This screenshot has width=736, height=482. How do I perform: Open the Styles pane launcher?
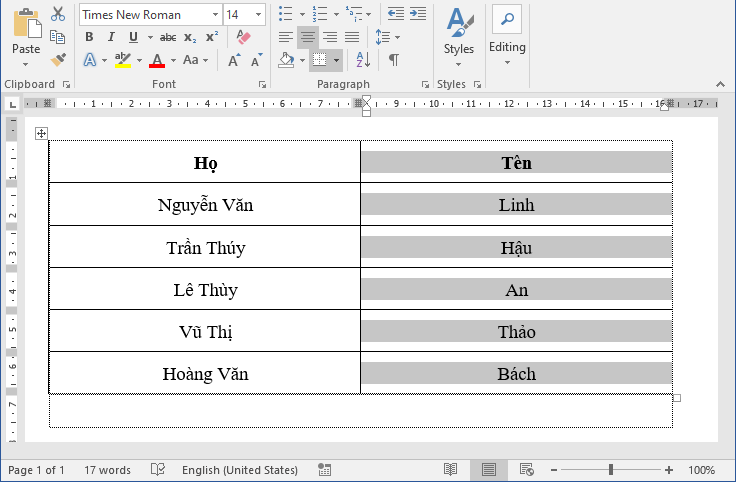point(477,84)
